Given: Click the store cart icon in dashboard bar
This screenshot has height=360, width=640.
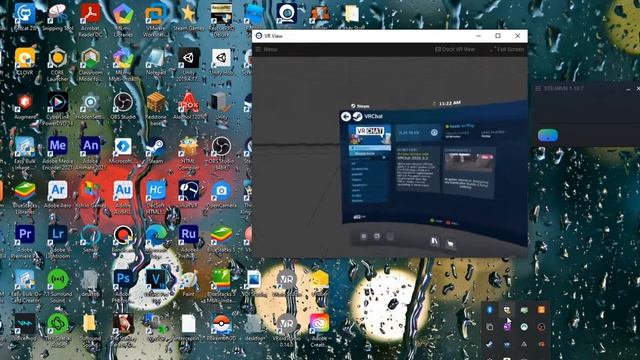Looking at the screenshot, I should [450, 244].
